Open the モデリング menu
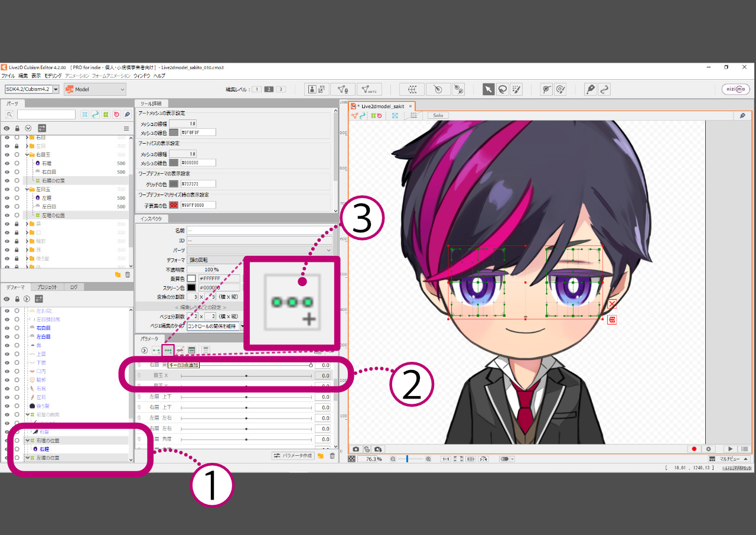756x535 pixels. tap(53, 76)
